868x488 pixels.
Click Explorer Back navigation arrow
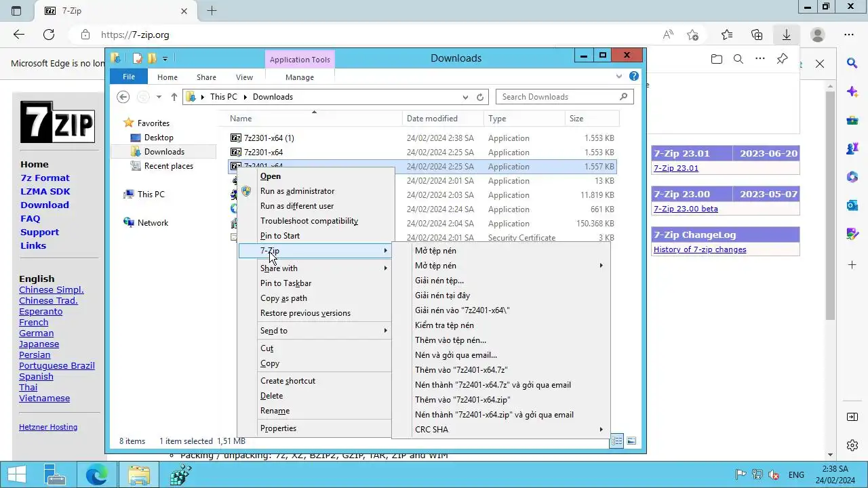[123, 97]
